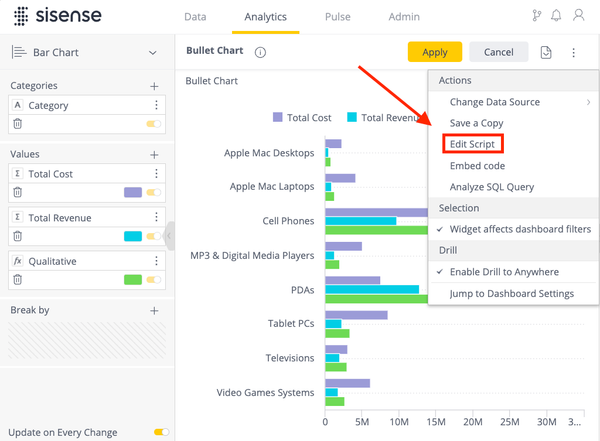
Task: Add a Break by field with plus
Action: tap(154, 310)
